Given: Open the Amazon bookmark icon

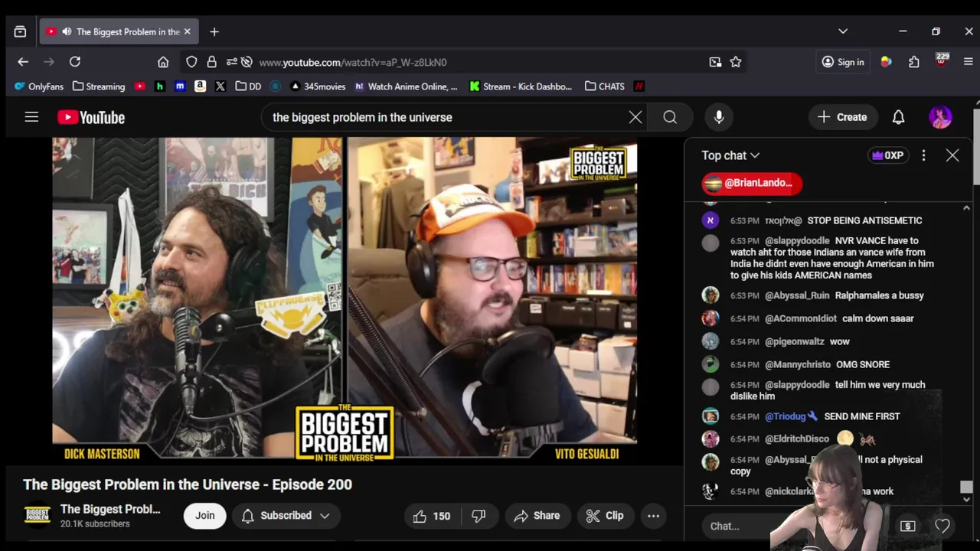Looking at the screenshot, I should pyautogui.click(x=200, y=86).
